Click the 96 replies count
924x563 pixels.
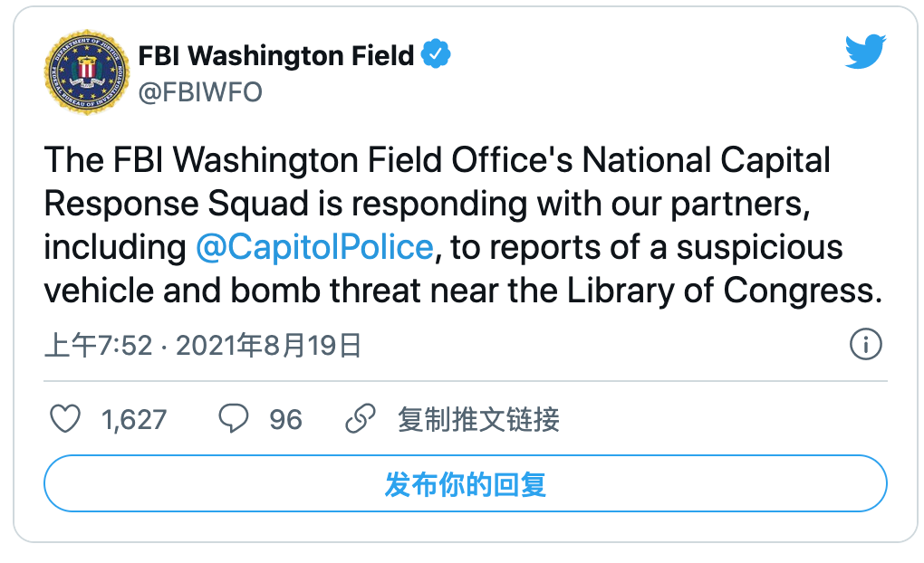[285, 420]
